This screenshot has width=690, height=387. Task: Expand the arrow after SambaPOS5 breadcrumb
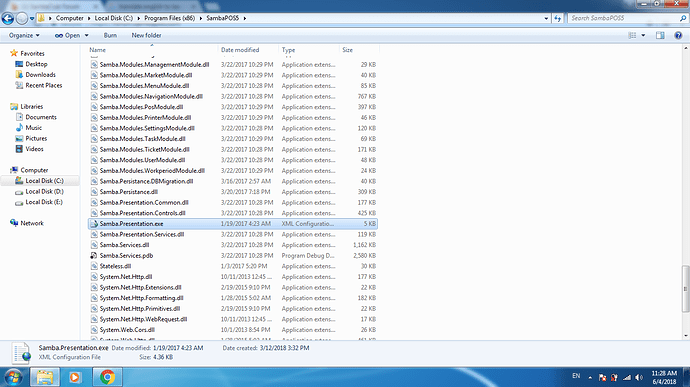pos(245,18)
